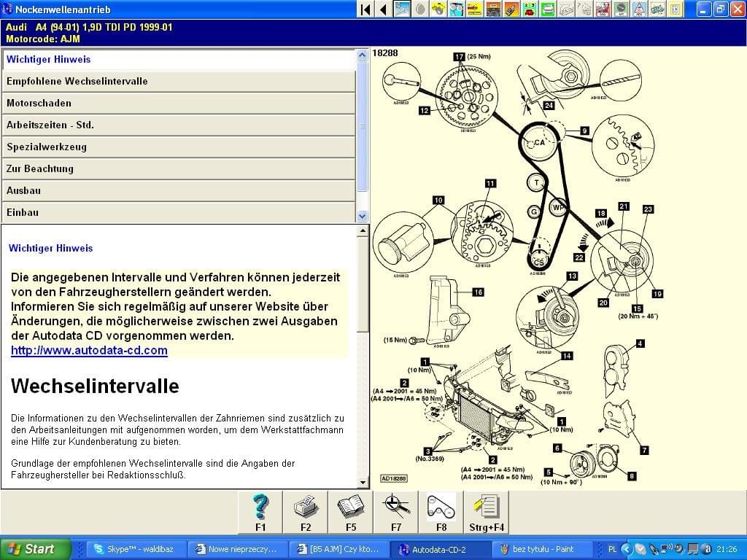Select the Ausbau entry
747x560 pixels.
tap(179, 191)
